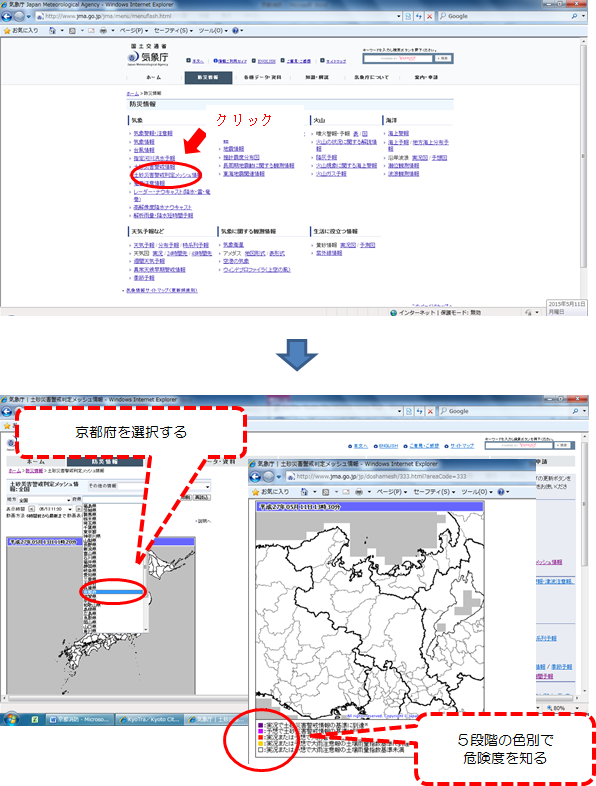Open the blue help icon in top toolbar
The width and height of the screenshot is (596, 786).
coord(236,31)
